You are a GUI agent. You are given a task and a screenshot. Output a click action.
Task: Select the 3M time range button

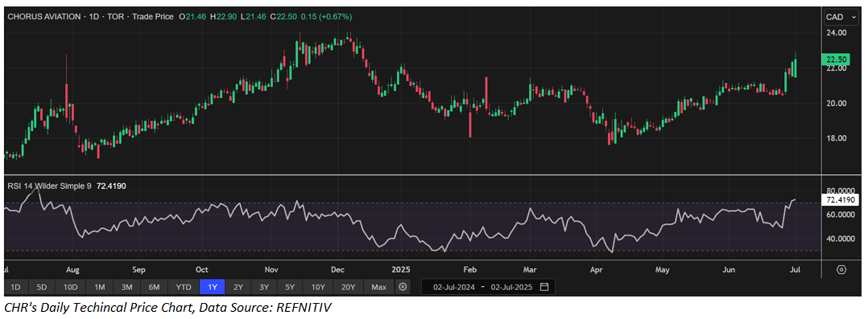(x=127, y=287)
